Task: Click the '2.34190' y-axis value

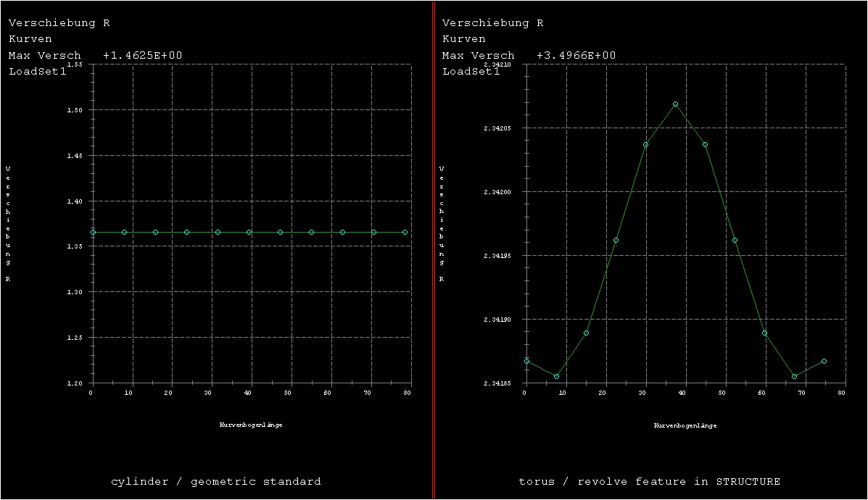Action: [497, 320]
